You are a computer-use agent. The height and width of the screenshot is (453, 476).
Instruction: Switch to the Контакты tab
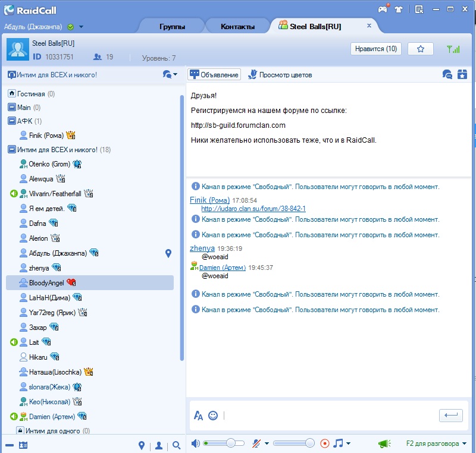237,27
